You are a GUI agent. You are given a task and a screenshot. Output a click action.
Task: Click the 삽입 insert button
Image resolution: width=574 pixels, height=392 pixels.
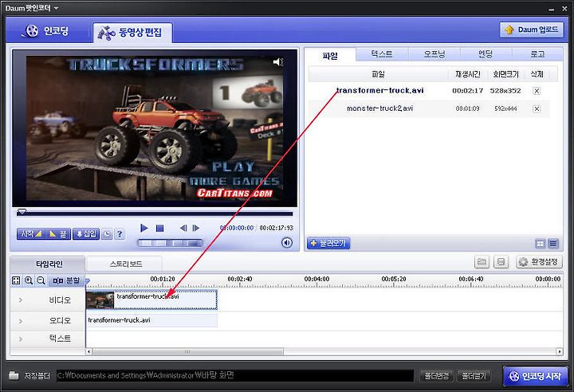[x=85, y=234]
